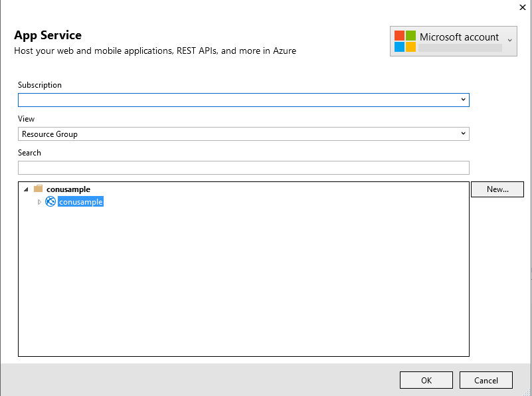Screen dimensions: 532x396
Task: Expand the conusample app service child node
Action: pos(39,201)
